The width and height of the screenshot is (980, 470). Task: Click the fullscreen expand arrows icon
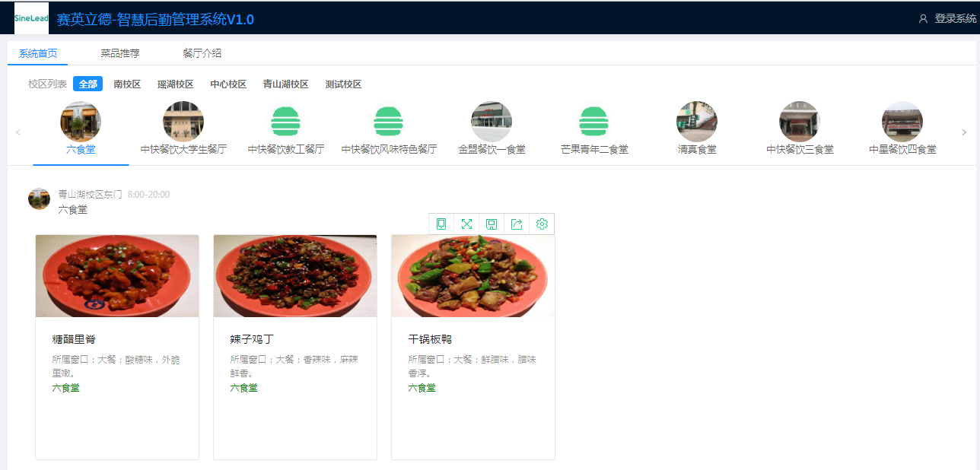click(466, 224)
